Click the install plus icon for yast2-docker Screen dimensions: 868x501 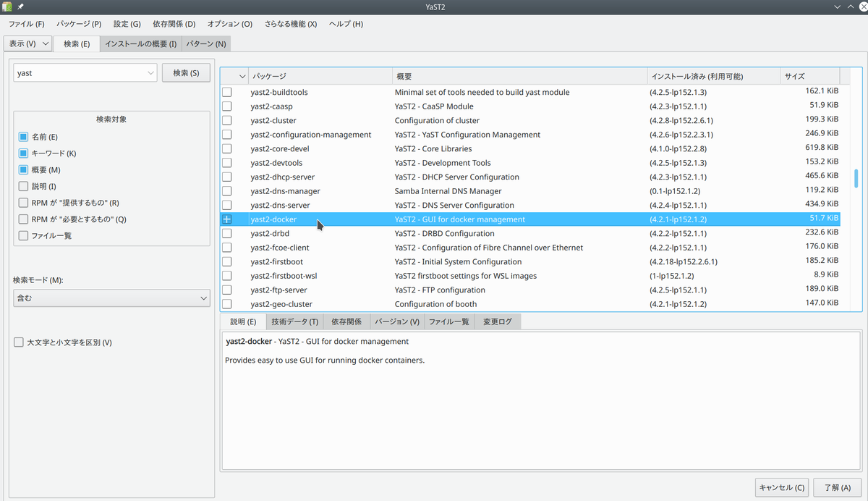[x=227, y=219]
